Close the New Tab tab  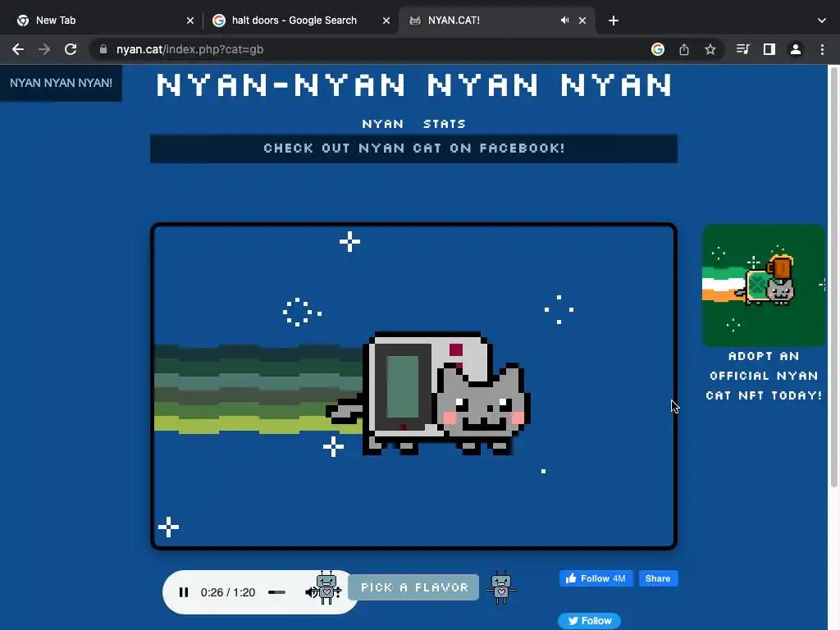click(x=190, y=21)
